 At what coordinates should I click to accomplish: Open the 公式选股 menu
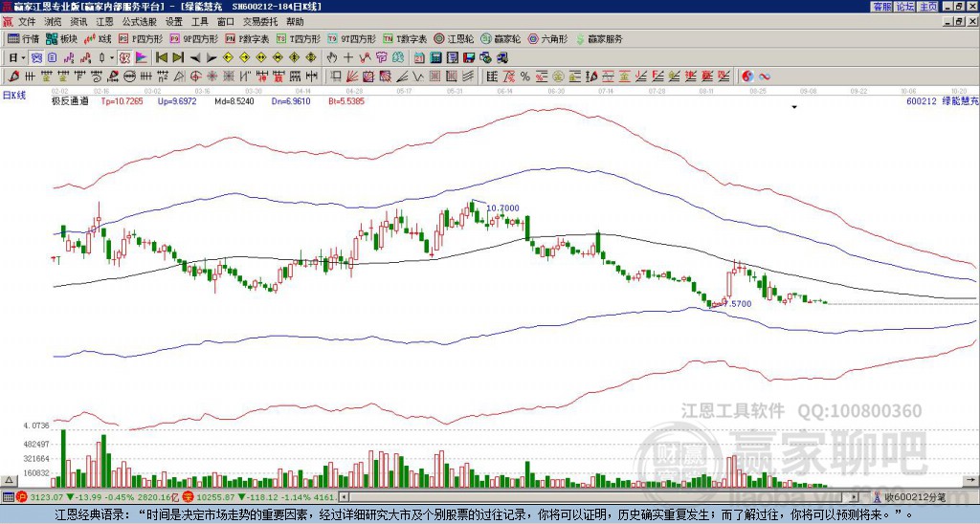[x=139, y=22]
